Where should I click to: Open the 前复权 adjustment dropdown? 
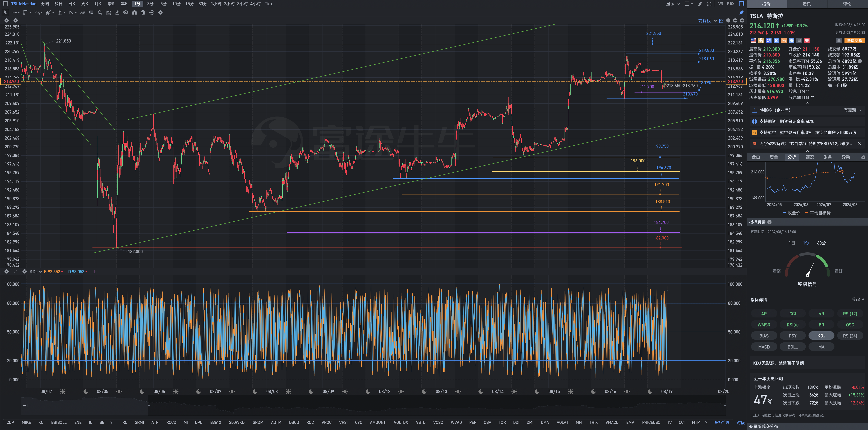click(x=707, y=21)
